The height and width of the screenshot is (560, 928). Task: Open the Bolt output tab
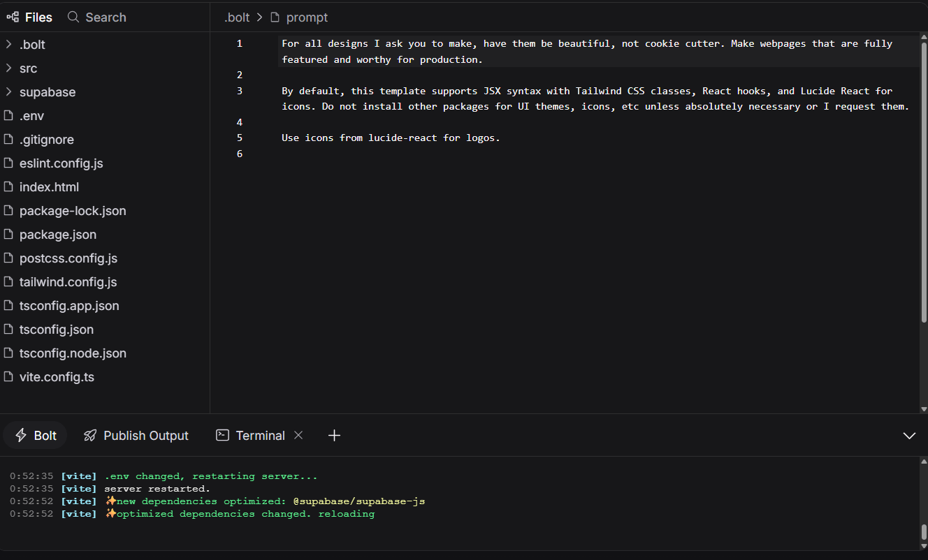point(36,435)
